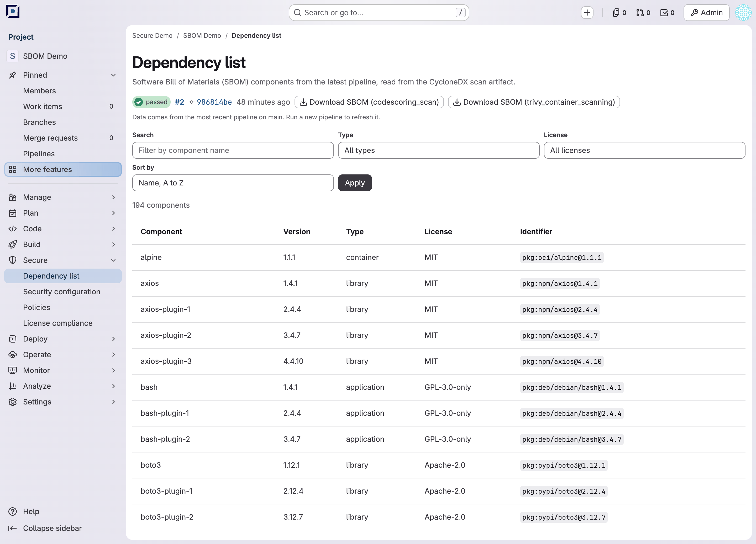Click the Plan calendar icon
This screenshot has width=756, height=544.
point(13,213)
